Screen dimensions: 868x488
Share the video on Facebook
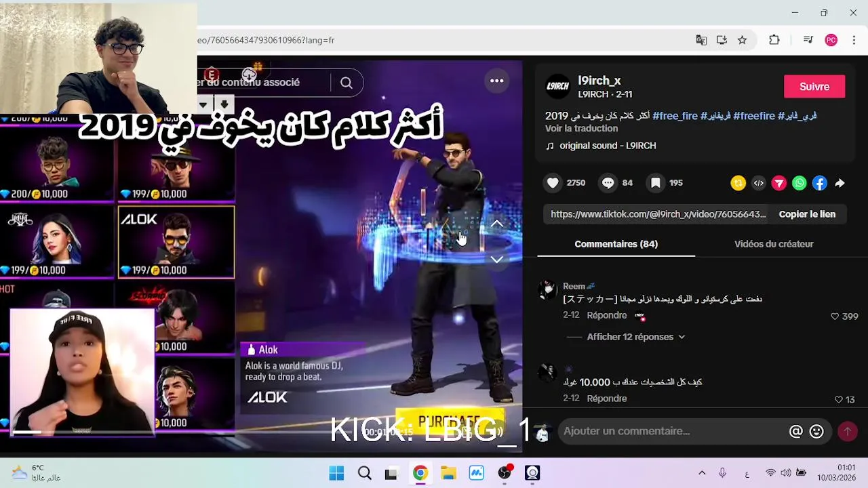pyautogui.click(x=820, y=183)
